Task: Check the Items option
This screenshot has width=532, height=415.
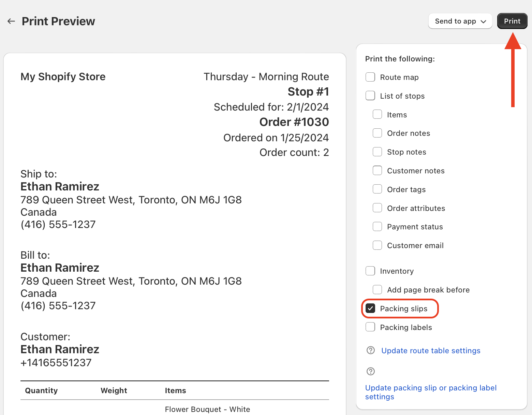Action: (377, 114)
